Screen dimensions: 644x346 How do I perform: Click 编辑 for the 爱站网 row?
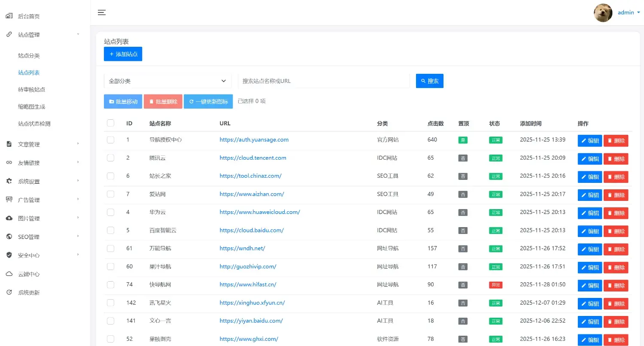click(x=590, y=195)
